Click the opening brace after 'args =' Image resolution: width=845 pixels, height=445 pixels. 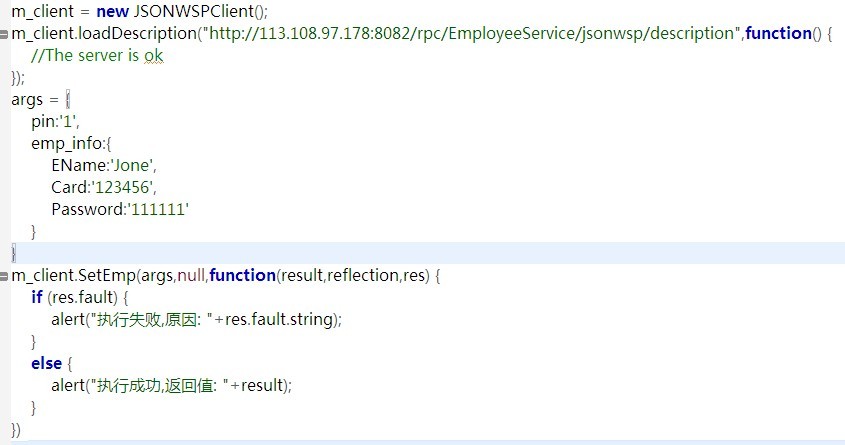pos(68,99)
